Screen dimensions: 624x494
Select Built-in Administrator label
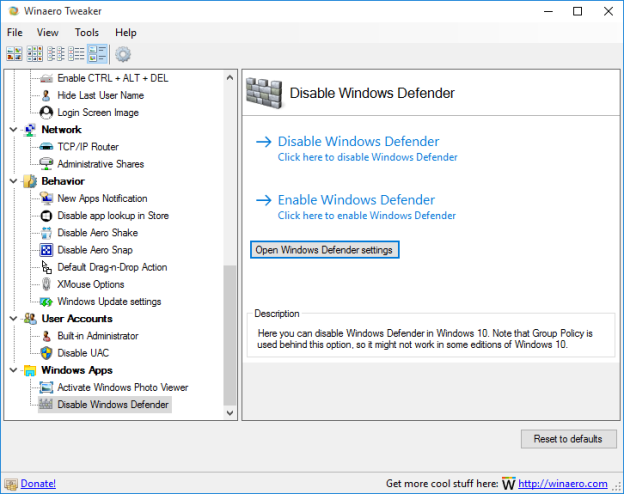(x=98, y=336)
